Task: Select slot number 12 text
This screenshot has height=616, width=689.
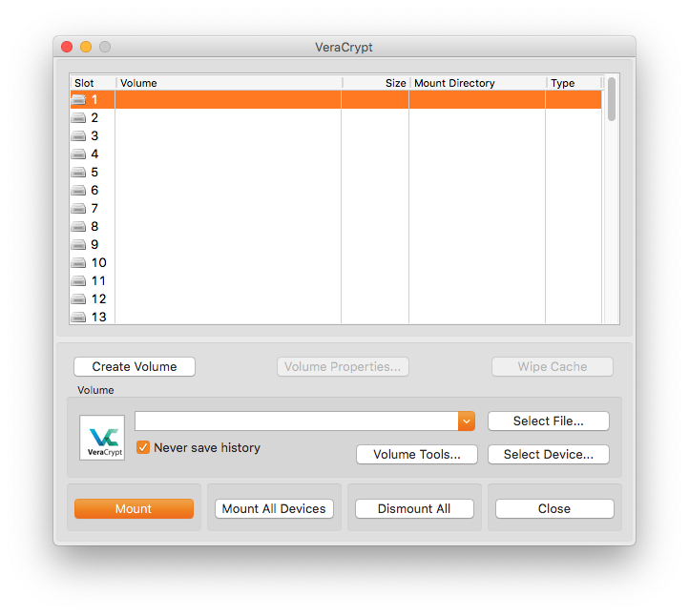Action: (99, 299)
